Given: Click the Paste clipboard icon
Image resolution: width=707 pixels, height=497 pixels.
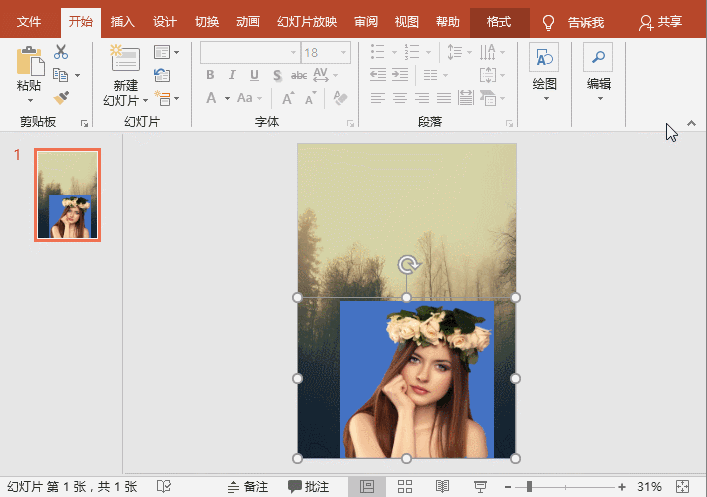Looking at the screenshot, I should point(30,61).
